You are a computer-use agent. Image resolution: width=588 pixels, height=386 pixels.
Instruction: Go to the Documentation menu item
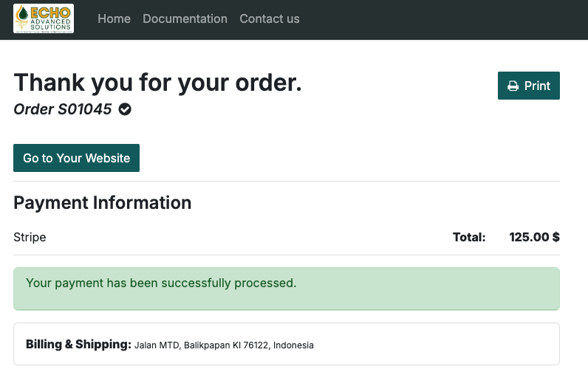click(x=185, y=18)
